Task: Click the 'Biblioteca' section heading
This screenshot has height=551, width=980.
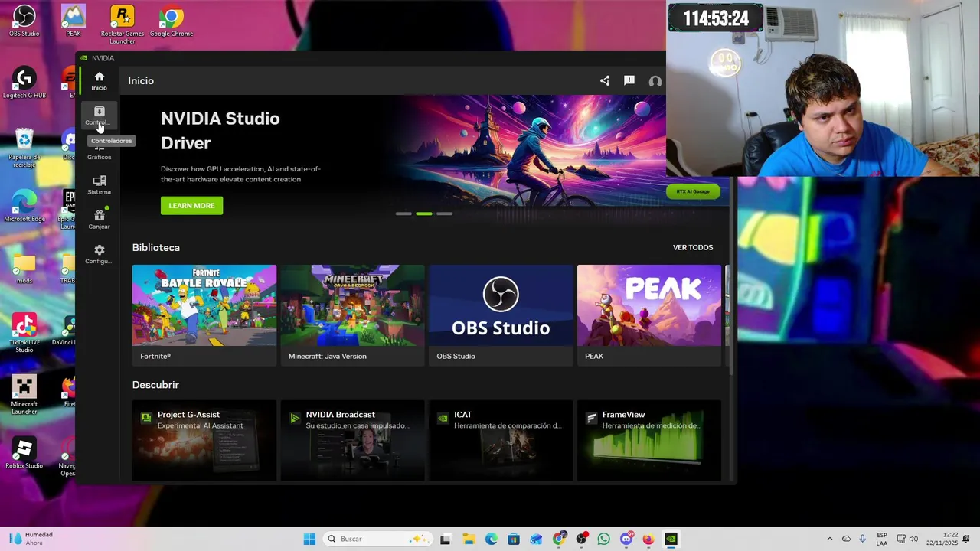Action: (x=156, y=247)
